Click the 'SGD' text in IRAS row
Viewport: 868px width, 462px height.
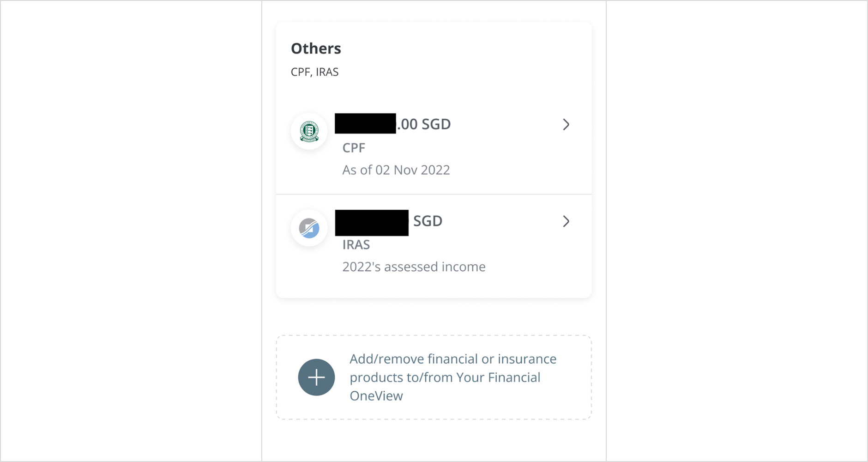click(428, 221)
